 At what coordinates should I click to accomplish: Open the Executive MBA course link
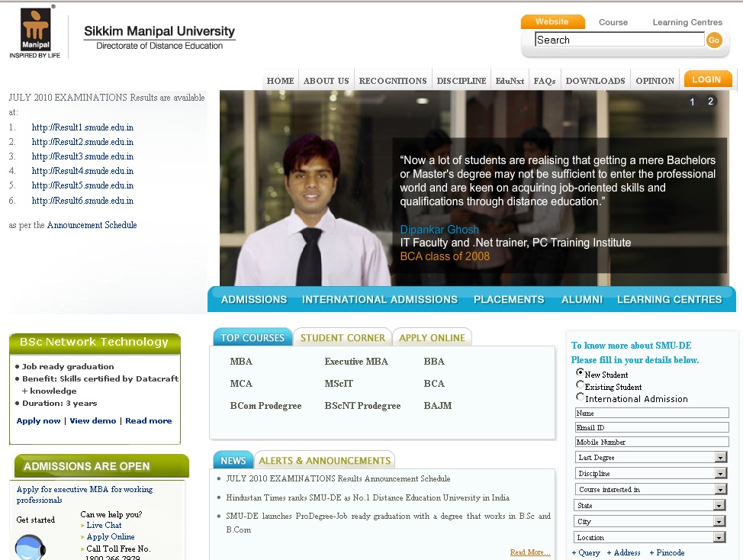(356, 362)
